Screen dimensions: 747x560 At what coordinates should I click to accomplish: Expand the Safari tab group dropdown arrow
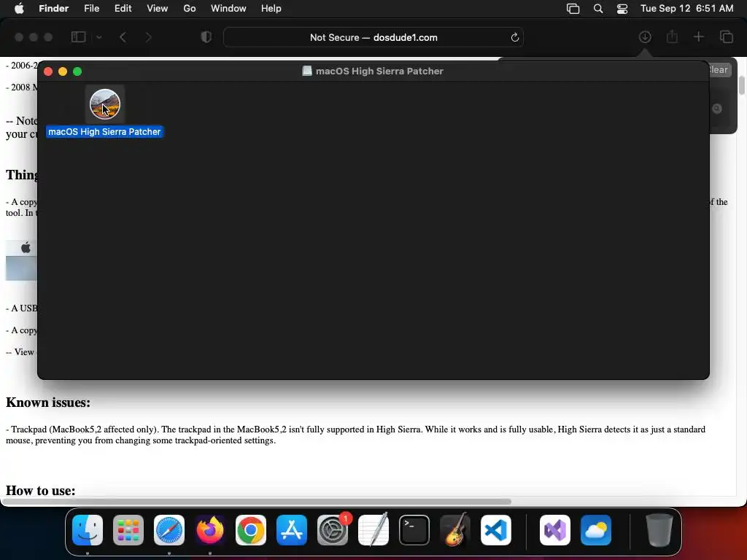(x=98, y=37)
